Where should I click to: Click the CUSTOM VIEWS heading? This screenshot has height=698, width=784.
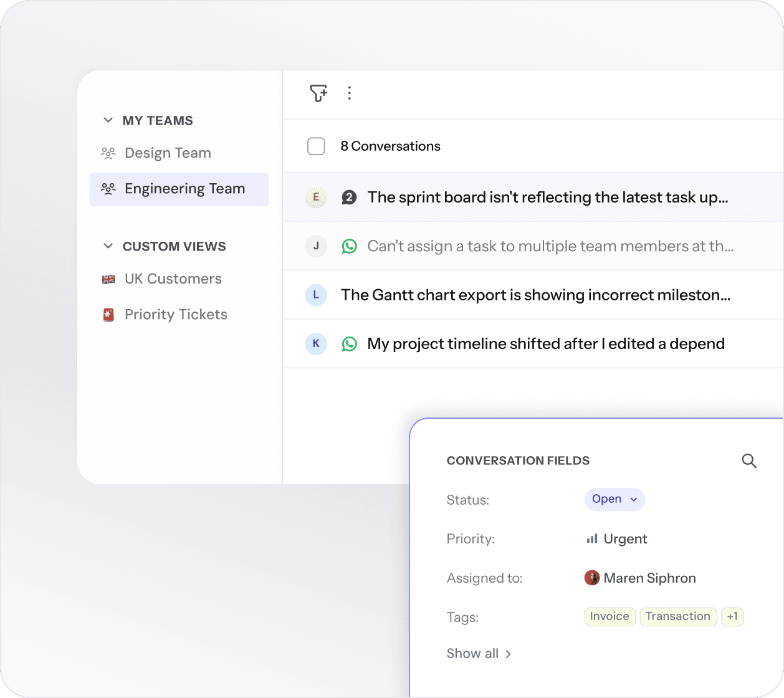tap(174, 247)
